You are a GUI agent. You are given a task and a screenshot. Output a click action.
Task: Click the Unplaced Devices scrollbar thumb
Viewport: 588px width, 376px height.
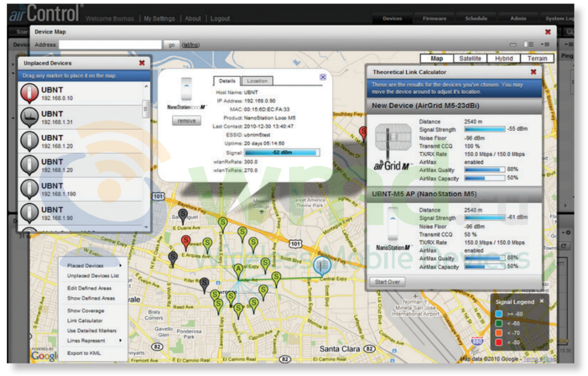146,109
